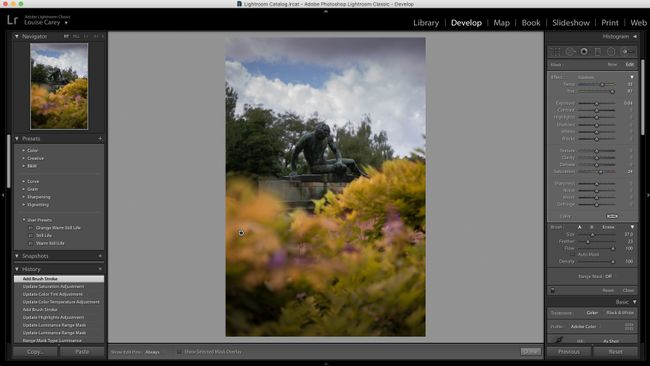Collapse the Presets panel
650x366 pixels.
point(17,138)
